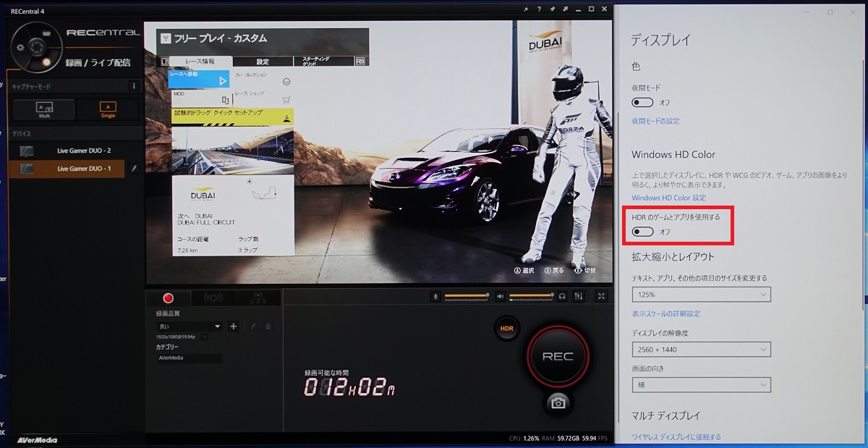The width and height of the screenshot is (868, 448).
Task: Open the 125% scale dropdown
Action: 701,295
